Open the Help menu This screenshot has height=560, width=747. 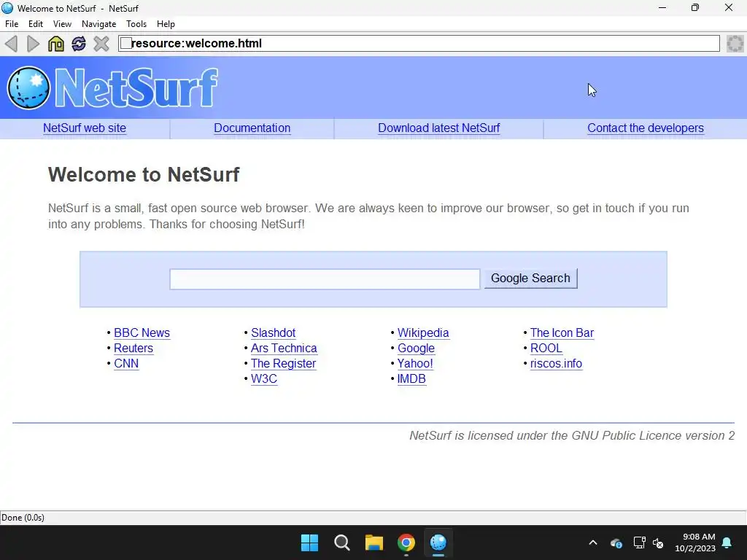point(166,24)
